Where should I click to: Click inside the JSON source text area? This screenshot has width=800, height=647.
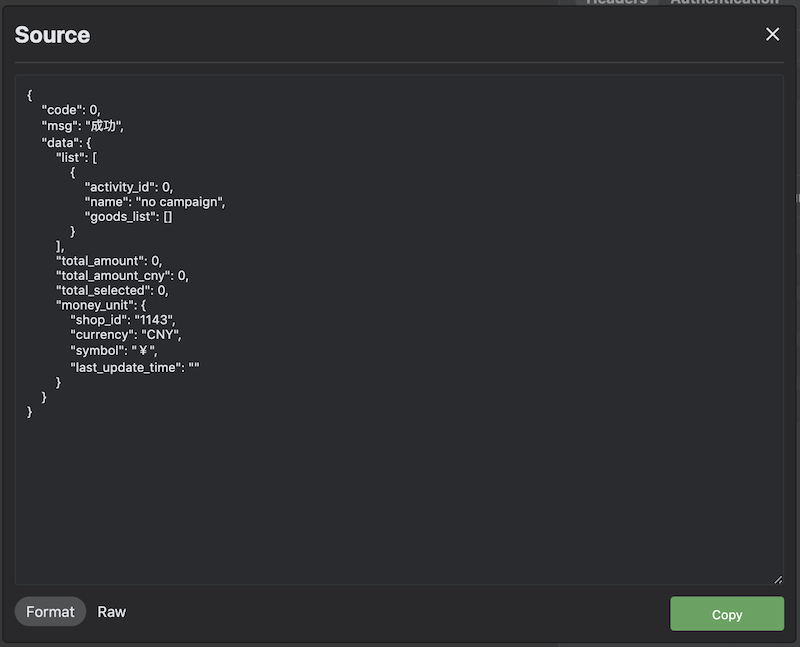tap(399, 330)
